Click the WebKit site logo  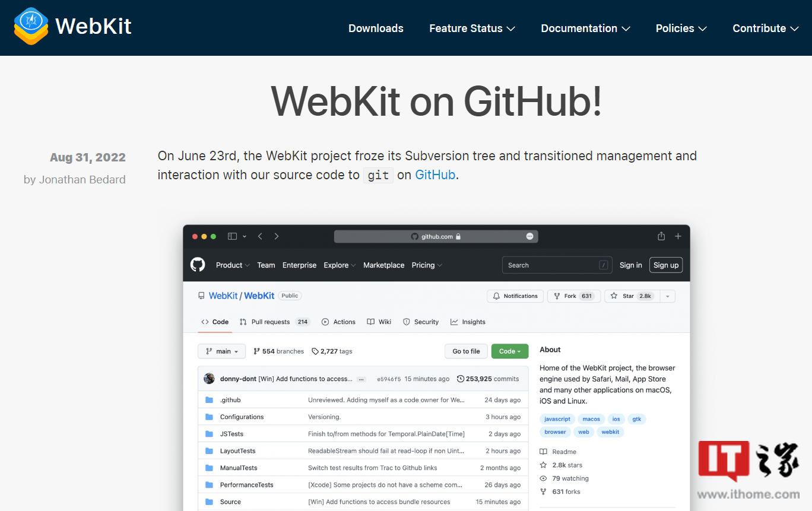coord(72,26)
